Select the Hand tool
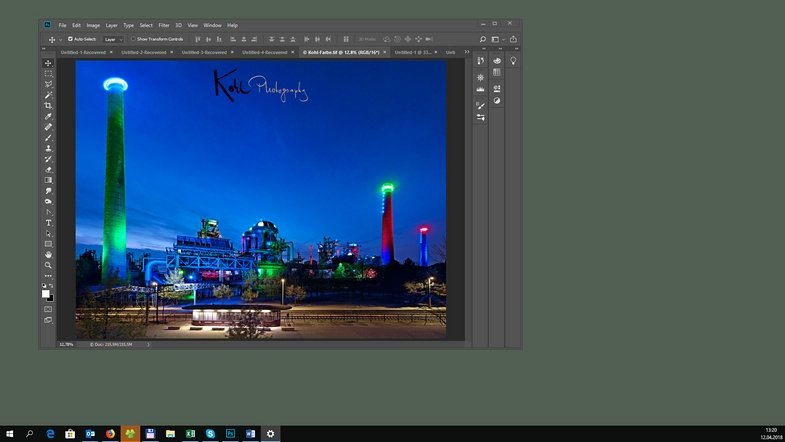The width and height of the screenshot is (785, 442). [48, 255]
